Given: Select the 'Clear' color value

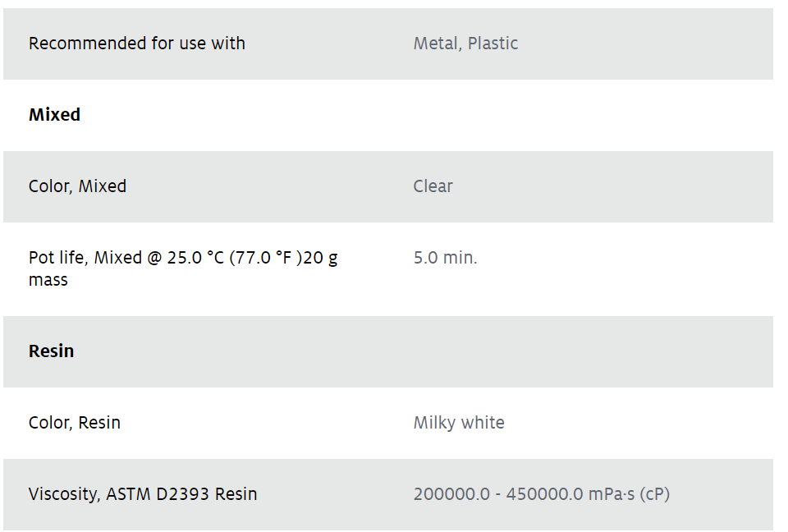Looking at the screenshot, I should [433, 186].
